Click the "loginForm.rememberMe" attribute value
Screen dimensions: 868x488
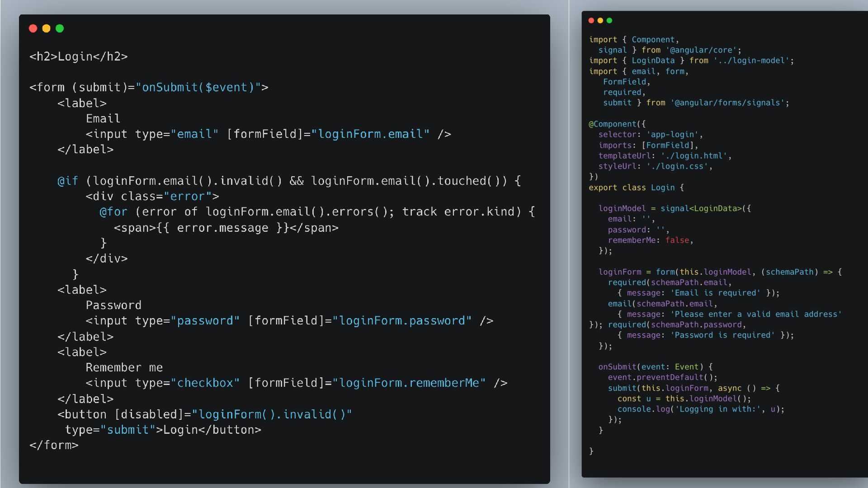coord(409,383)
